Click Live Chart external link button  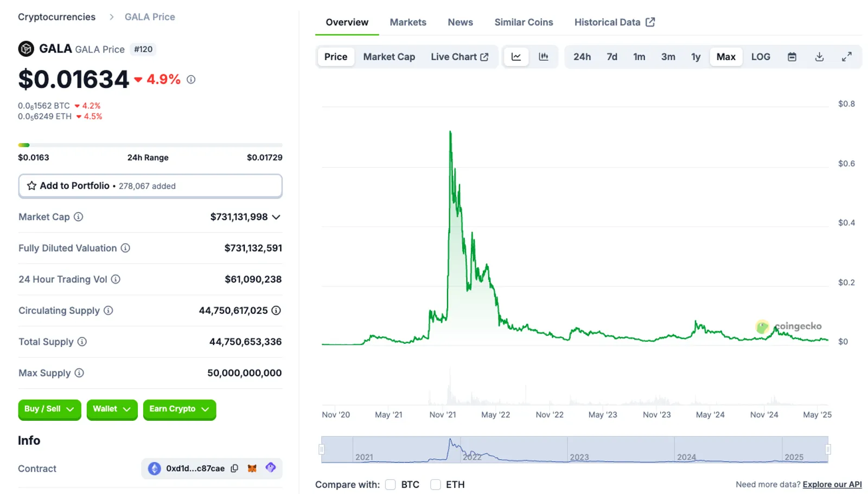(x=459, y=57)
